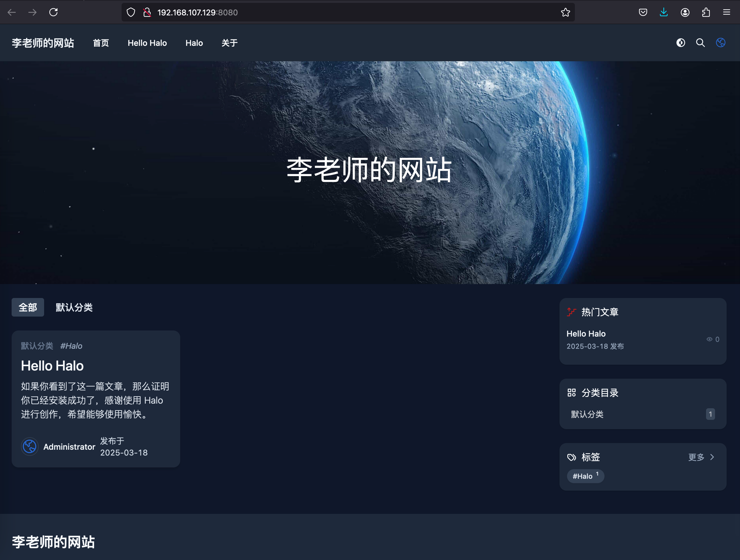Click the user avatar globe icon in header
This screenshot has height=560, width=740.
point(720,43)
